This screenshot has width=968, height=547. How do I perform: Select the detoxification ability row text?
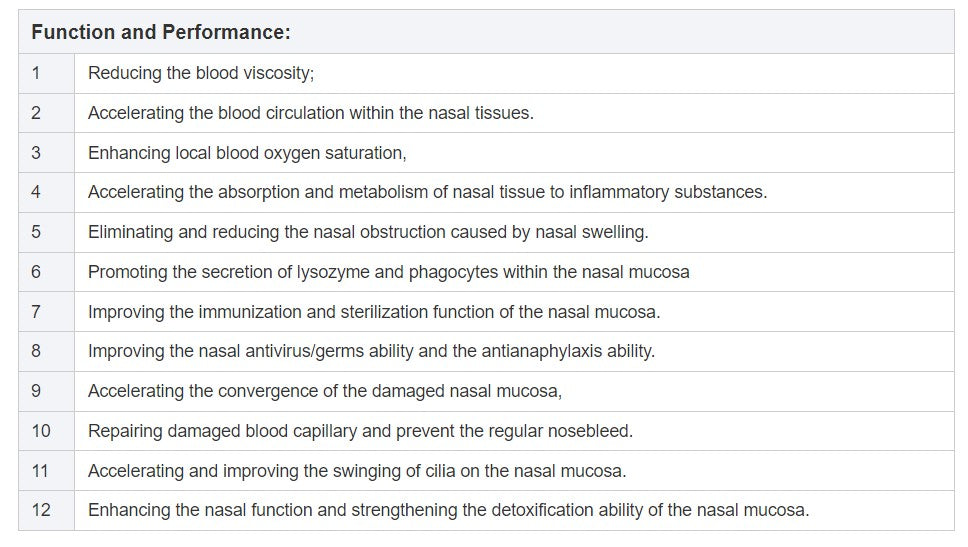[x=448, y=510]
